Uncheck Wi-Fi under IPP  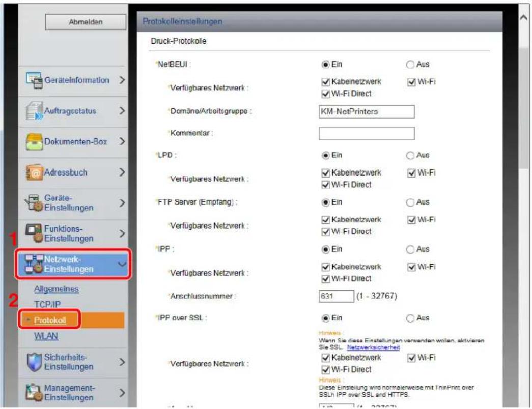click(411, 267)
